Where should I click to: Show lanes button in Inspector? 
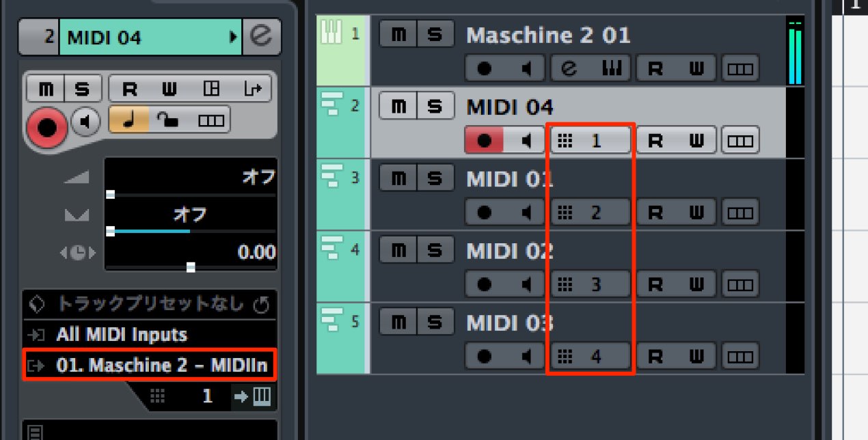(x=211, y=120)
